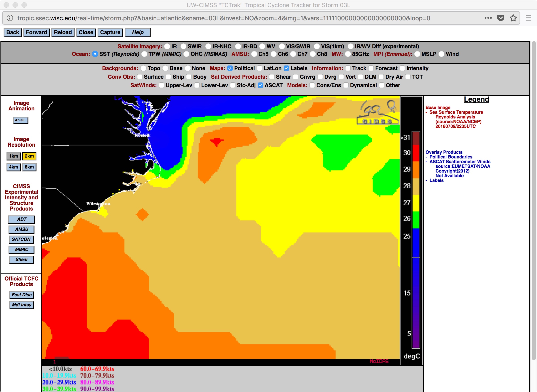Set image resolution to 4km
Screen dimensions: 537x392
(x=14, y=167)
